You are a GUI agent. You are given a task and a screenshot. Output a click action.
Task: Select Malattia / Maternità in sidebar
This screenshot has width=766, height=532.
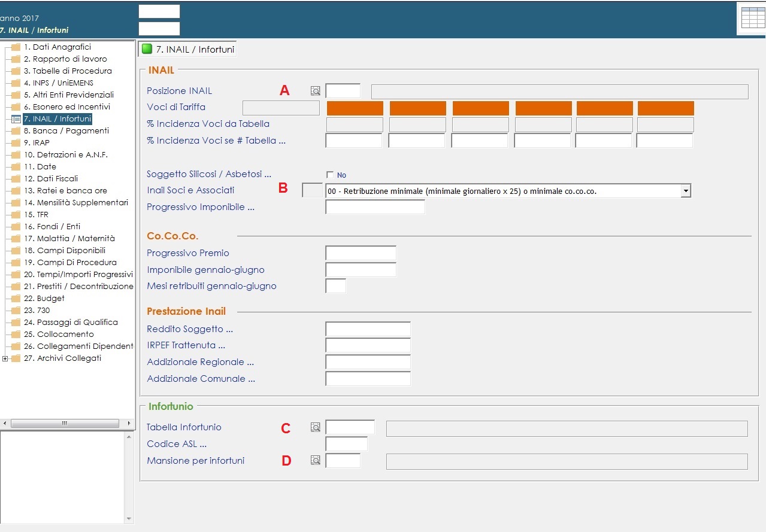[69, 238]
